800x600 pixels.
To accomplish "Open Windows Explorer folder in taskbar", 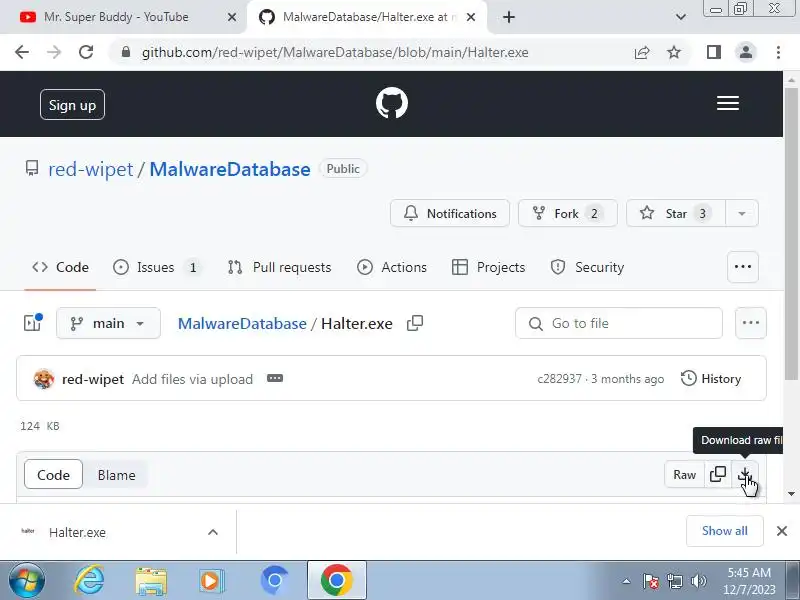I will click(x=151, y=581).
